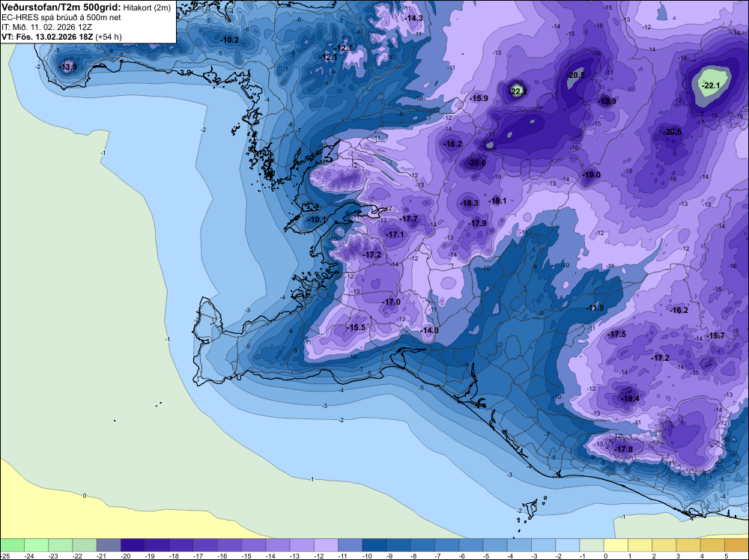The height and width of the screenshot is (560, 749).
Task: Click the -3.9 coastal temperature label
Action: 186,73
